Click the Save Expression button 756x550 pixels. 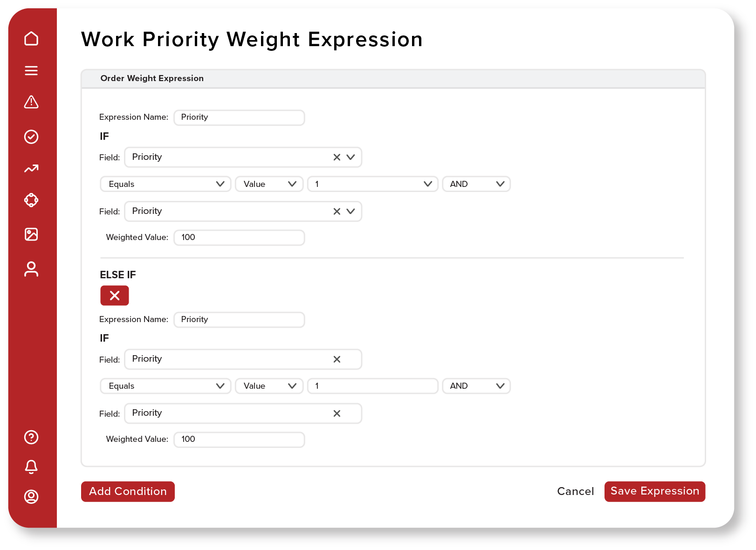pyautogui.click(x=654, y=491)
